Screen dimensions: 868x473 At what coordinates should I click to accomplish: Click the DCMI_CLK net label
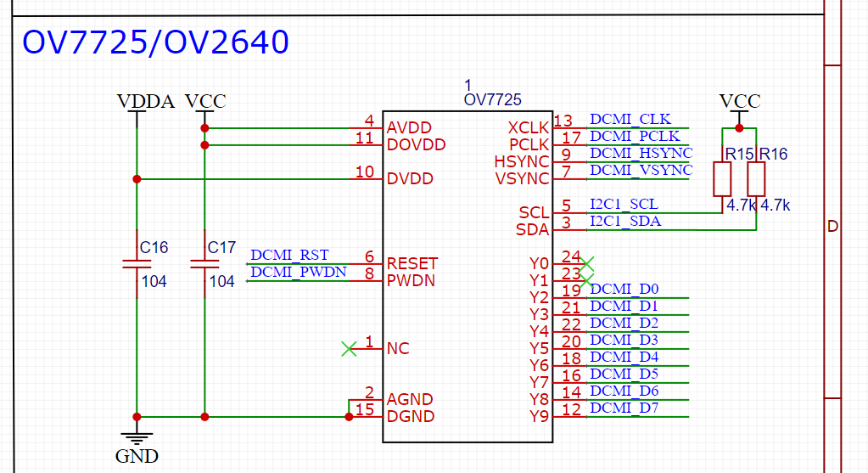click(630, 119)
